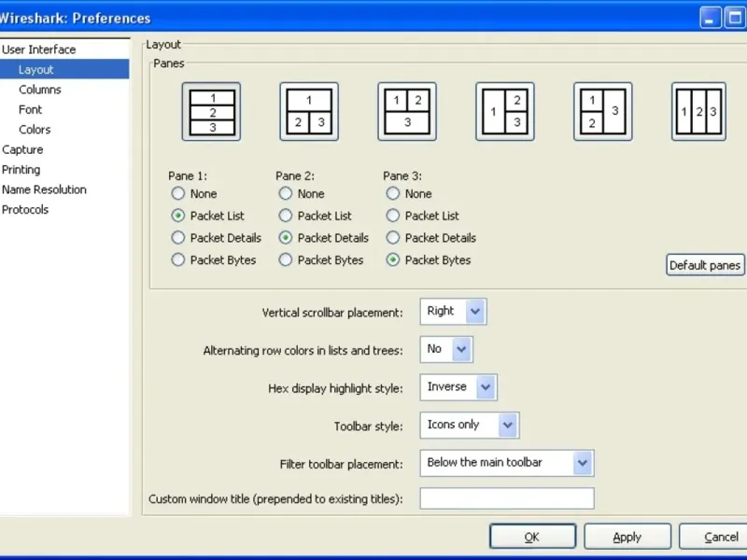Click the Apply button
Viewport: 747px width, 560px height.
point(627,537)
